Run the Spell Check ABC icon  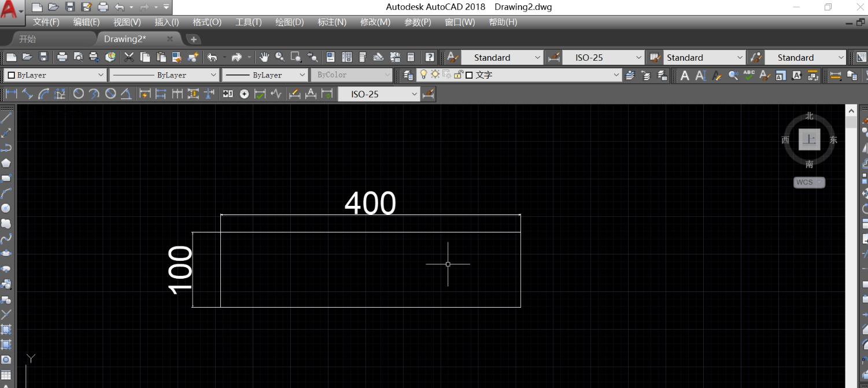coord(749,75)
